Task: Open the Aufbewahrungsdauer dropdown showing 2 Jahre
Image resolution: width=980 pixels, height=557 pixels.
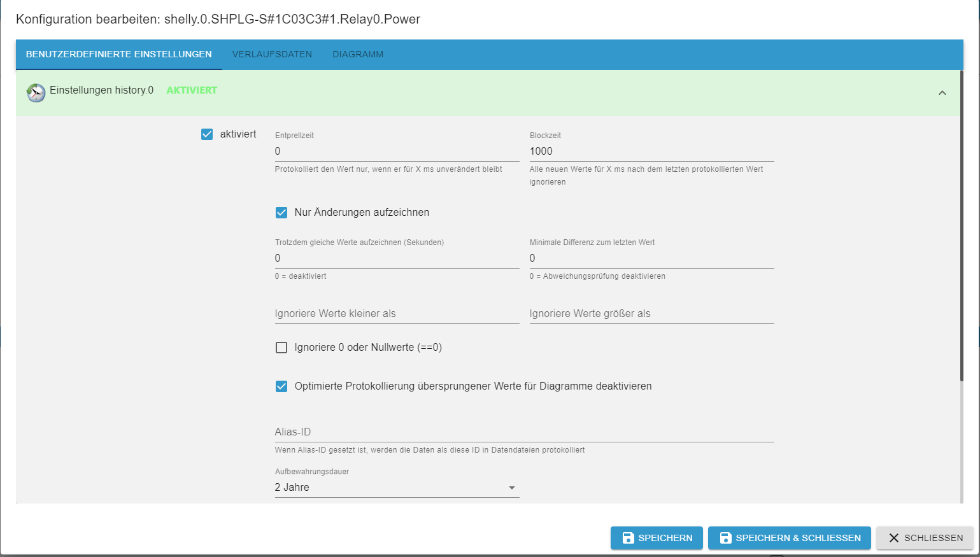Action: [397, 488]
